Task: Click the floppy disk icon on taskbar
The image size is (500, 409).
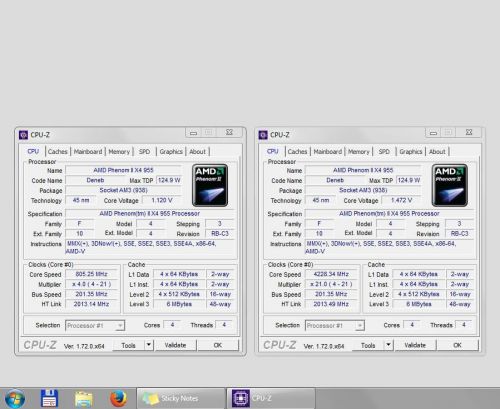Action: coord(49,398)
